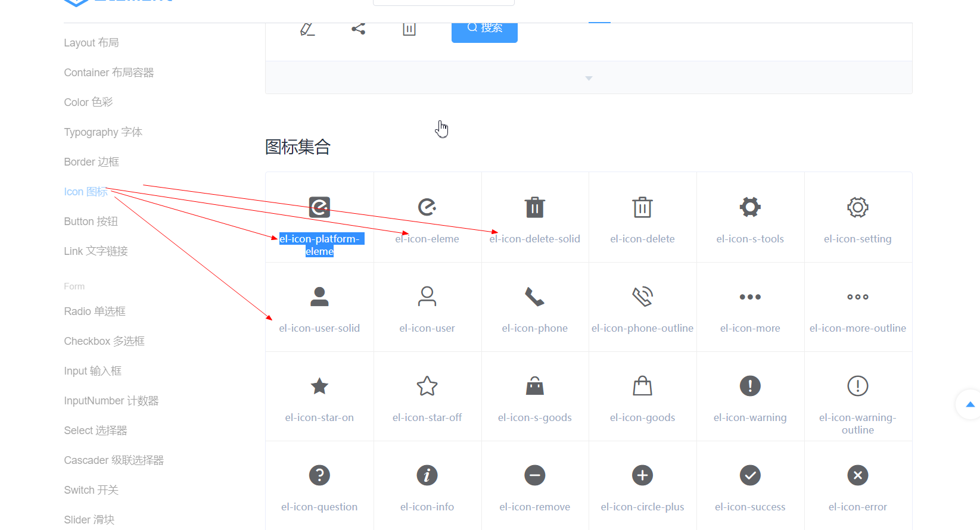The height and width of the screenshot is (530, 980).
Task: Go to Button 按钮 page
Action: (91, 222)
